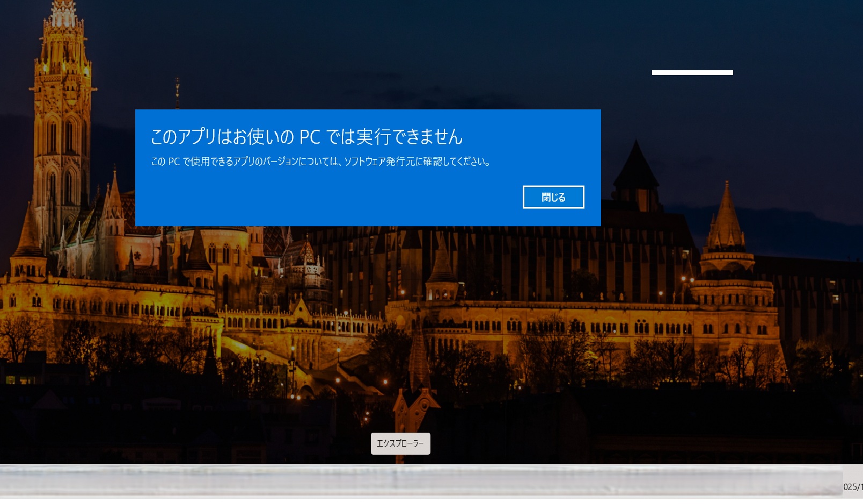This screenshot has height=504, width=863.
Task: Click the partial date text in the taskbar corner
Action: 852,487
